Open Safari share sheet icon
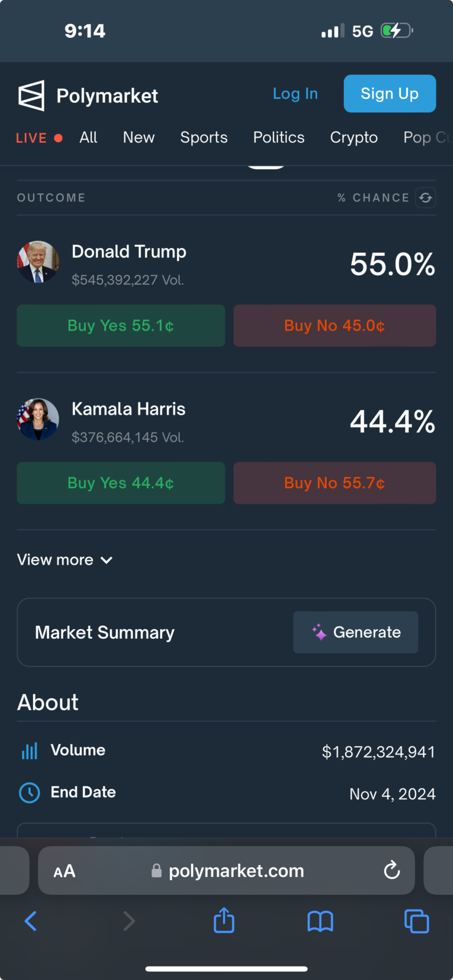 pyautogui.click(x=224, y=920)
